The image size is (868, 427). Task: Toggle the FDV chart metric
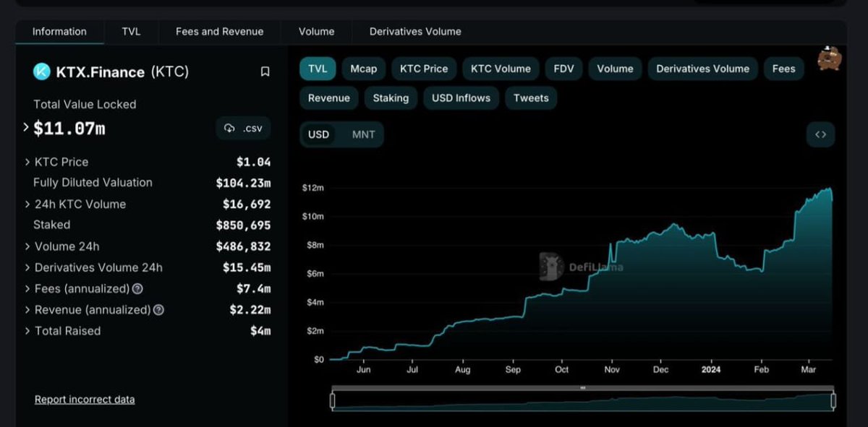[563, 69]
